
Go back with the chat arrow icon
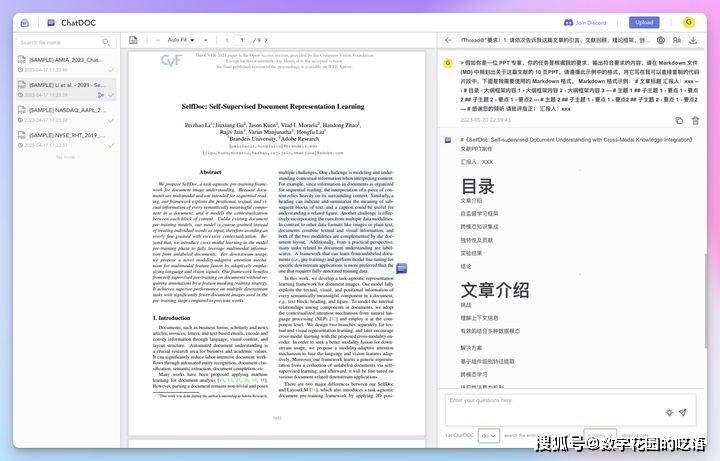point(449,40)
